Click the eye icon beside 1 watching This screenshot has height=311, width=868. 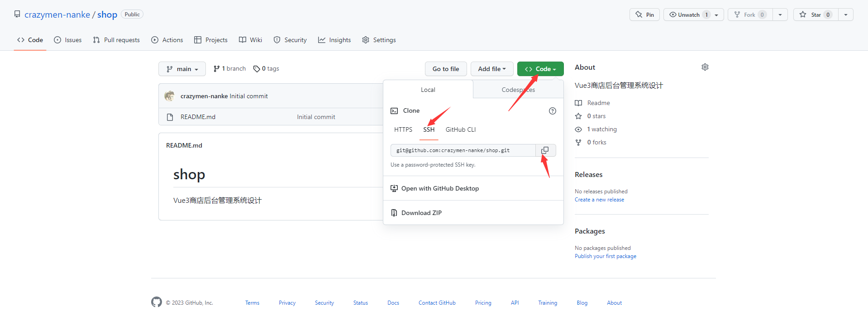tap(578, 129)
